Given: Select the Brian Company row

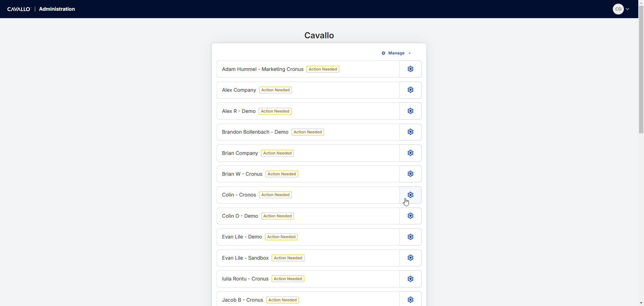Looking at the screenshot, I should tap(308, 153).
